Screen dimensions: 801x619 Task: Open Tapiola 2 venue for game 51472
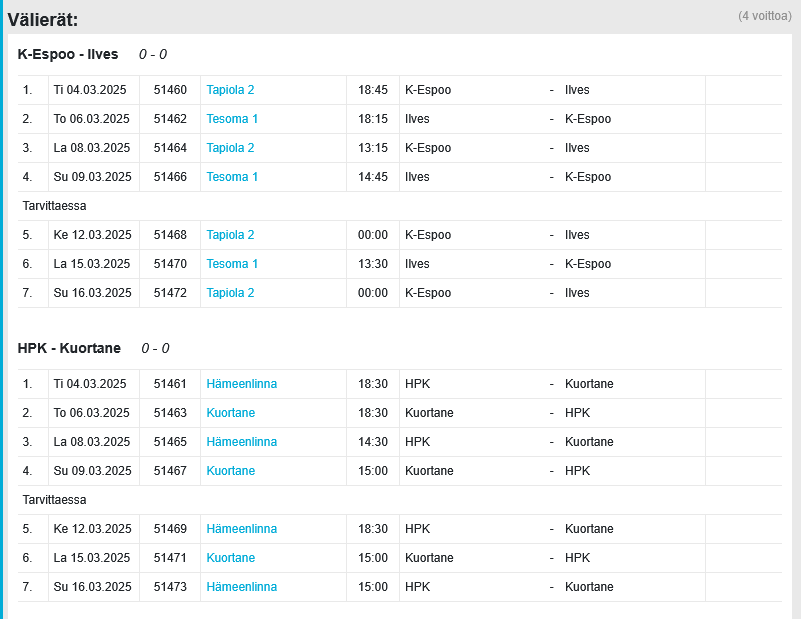[230, 293]
